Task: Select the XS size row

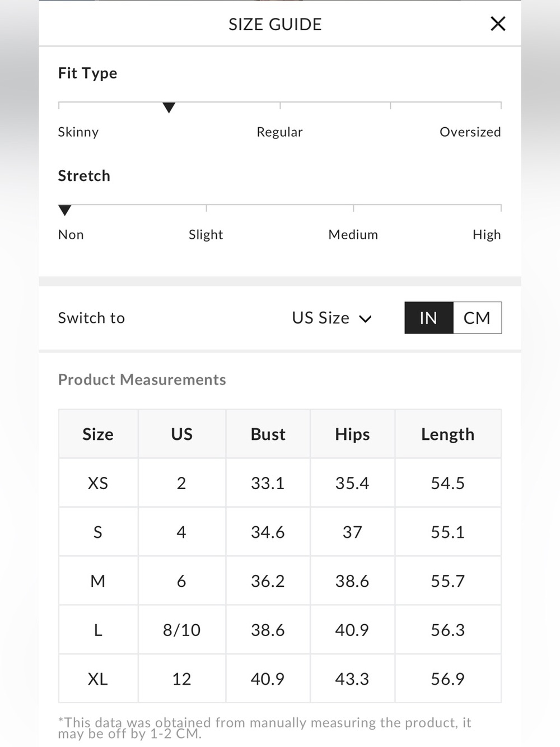Action: click(280, 482)
